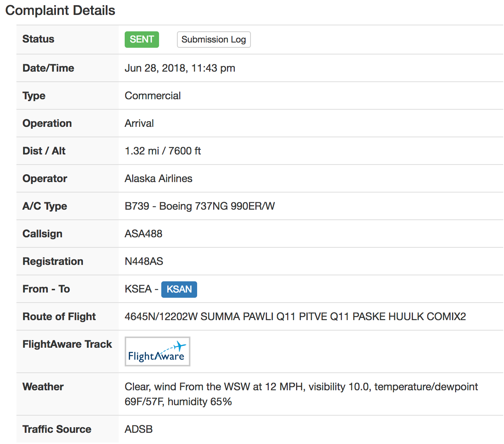Click the date 'Jun 28, 2018, 11:43 pm'
This screenshot has width=504, height=444.
coord(180,68)
